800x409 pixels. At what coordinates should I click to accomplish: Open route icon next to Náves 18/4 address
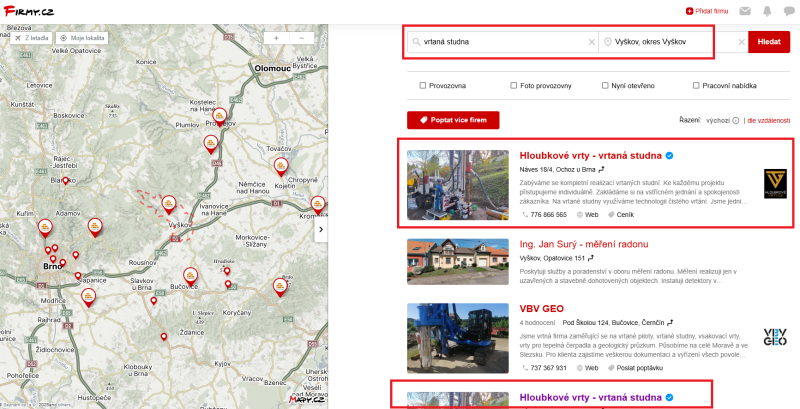coord(601,169)
